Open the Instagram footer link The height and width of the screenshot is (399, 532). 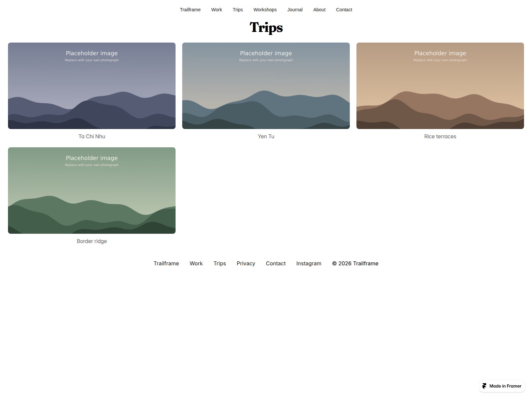click(x=309, y=263)
